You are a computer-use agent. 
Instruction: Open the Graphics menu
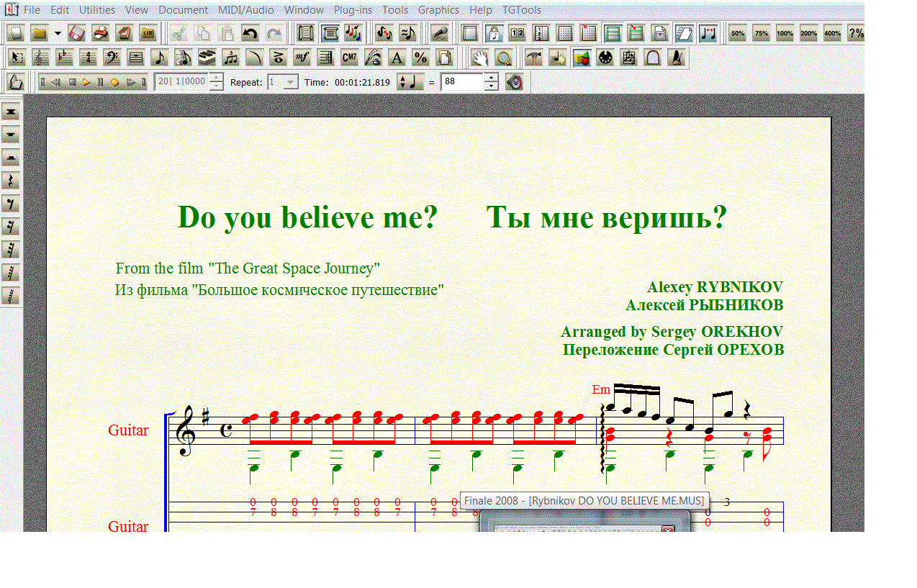pos(438,10)
